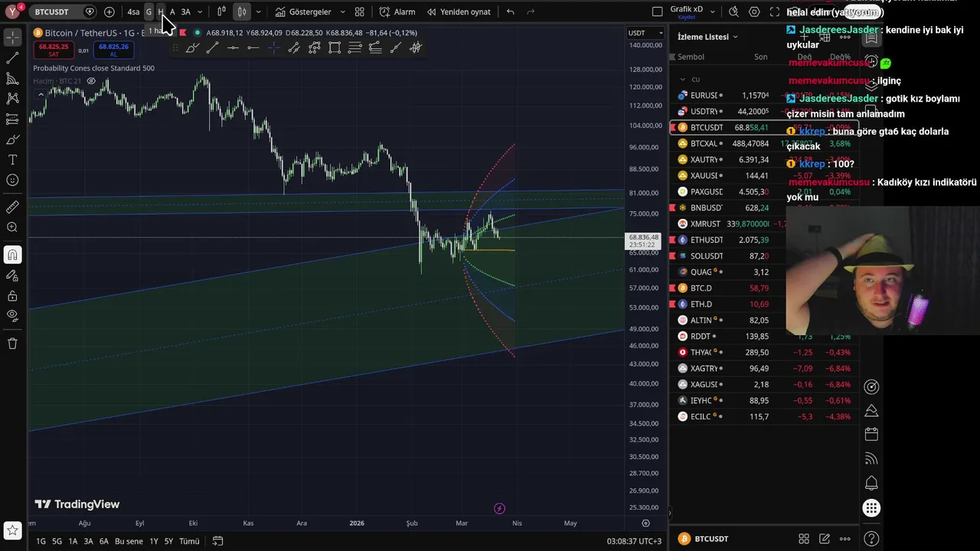This screenshot has width=980, height=551.
Task: Select XAGUSD row in watchlist
Action: tap(763, 385)
